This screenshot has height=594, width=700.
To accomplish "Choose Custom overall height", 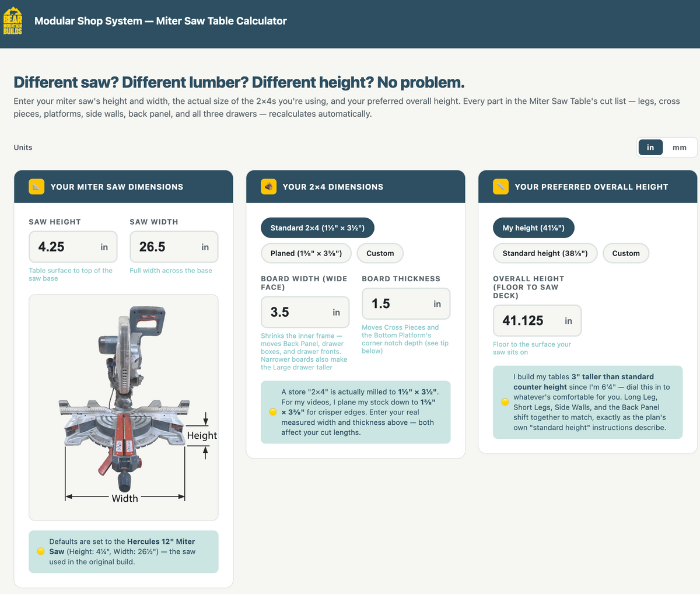I will pyautogui.click(x=626, y=253).
